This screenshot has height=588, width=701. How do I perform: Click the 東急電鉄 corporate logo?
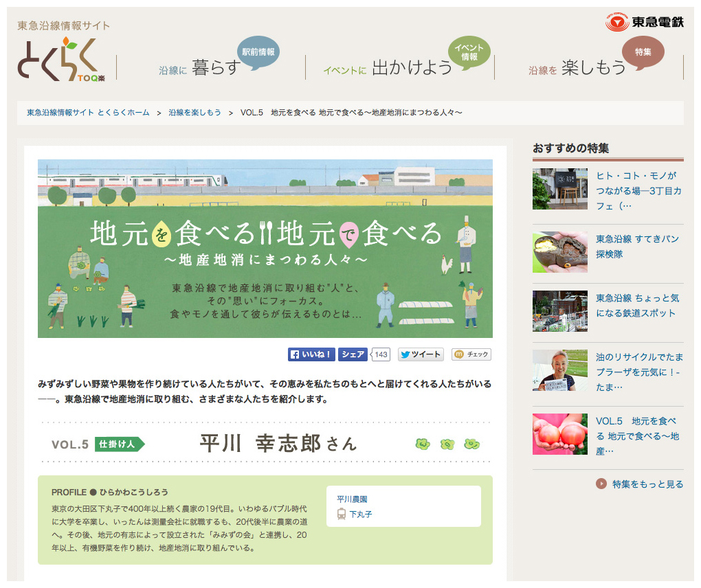pos(644,22)
